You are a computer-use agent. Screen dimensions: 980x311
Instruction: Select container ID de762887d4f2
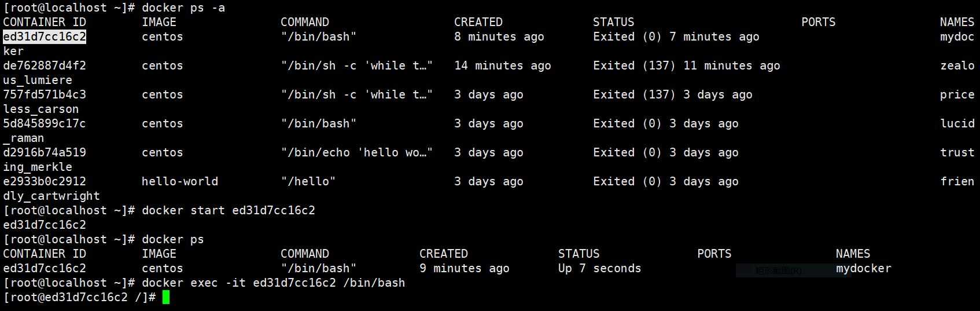[45, 65]
